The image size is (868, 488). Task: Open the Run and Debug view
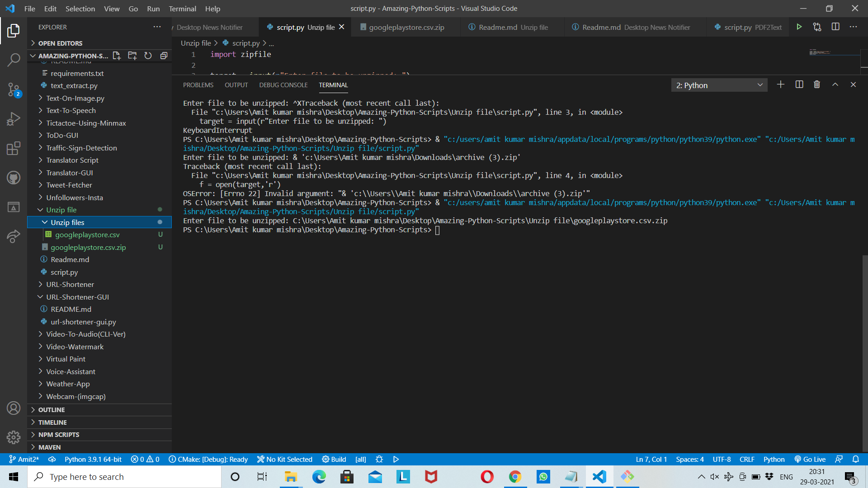(x=14, y=119)
